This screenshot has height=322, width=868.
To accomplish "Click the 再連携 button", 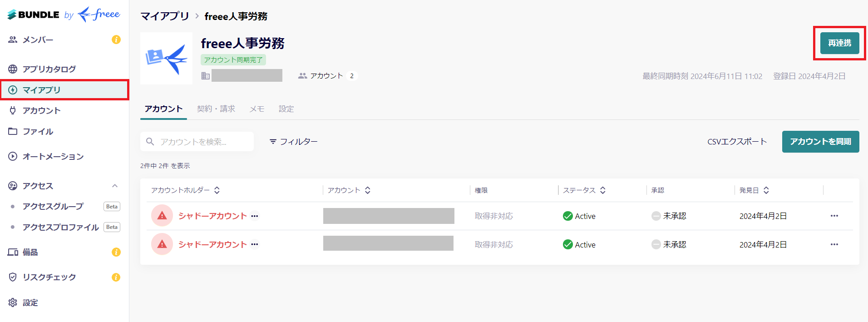I will 838,44.
